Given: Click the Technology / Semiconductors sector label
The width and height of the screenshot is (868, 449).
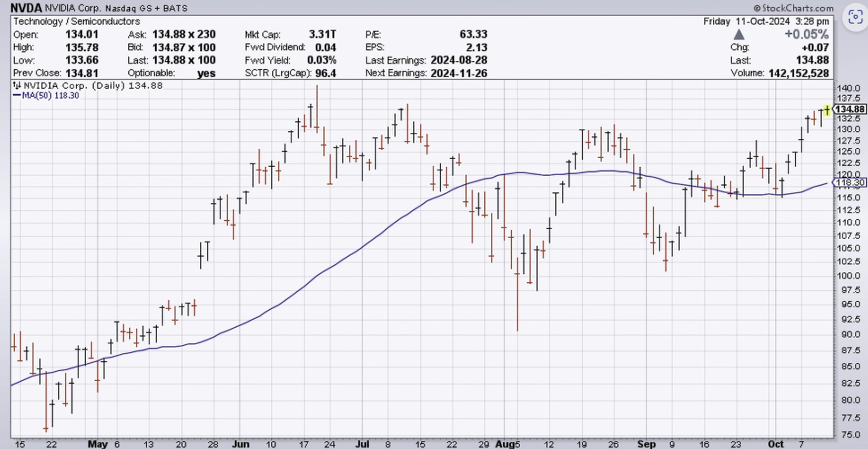Looking at the screenshot, I should point(76,21).
